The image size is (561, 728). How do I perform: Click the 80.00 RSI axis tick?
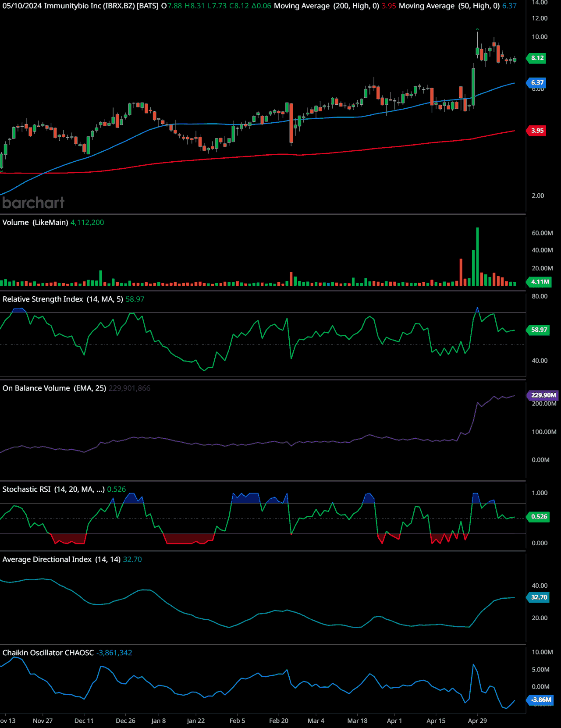[x=540, y=296]
